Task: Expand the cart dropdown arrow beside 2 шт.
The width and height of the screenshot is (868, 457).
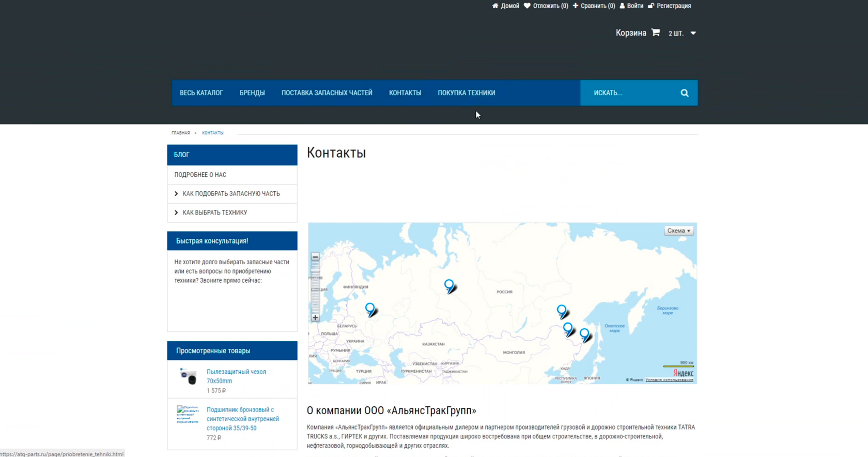Action: 693,33
